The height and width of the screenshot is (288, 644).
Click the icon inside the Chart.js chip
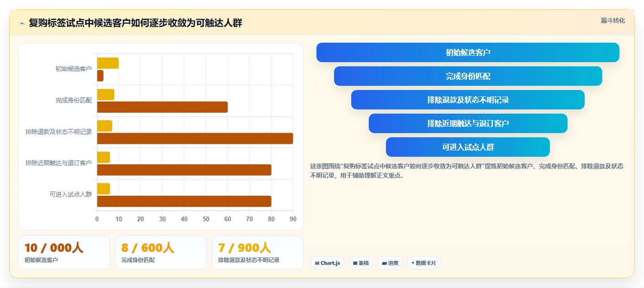tap(317, 263)
